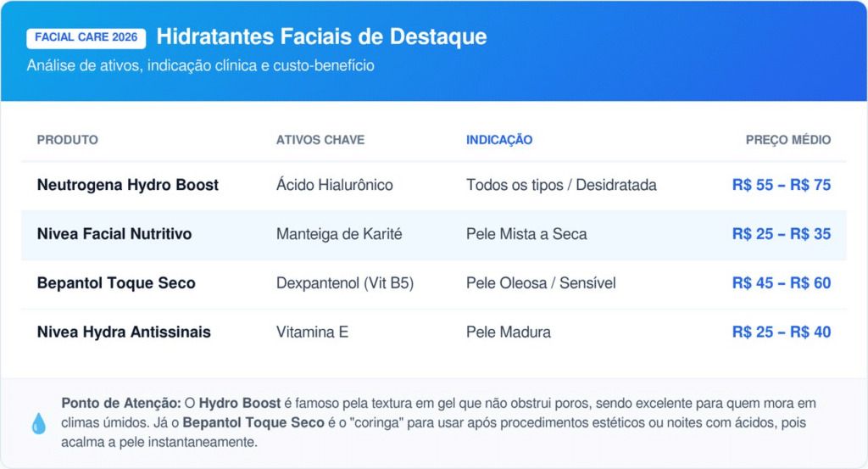This screenshot has width=868, height=469.
Task: Click the R$ 25 – R$ 40 price
Action: click(782, 332)
